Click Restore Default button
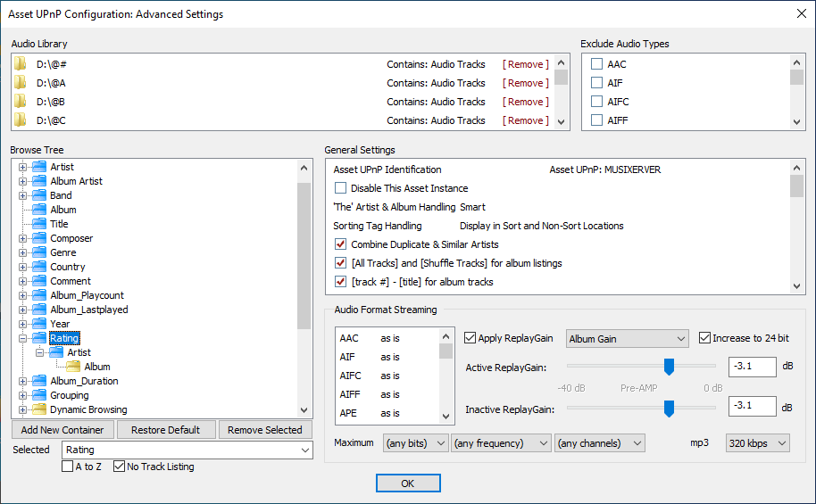Screen dimensions: 816x504 pos(165,430)
